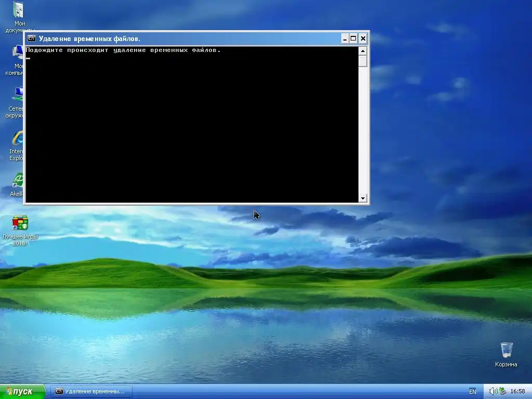Click the console window's title bar icon
Screen dimensions: 532x399
pos(32,38)
